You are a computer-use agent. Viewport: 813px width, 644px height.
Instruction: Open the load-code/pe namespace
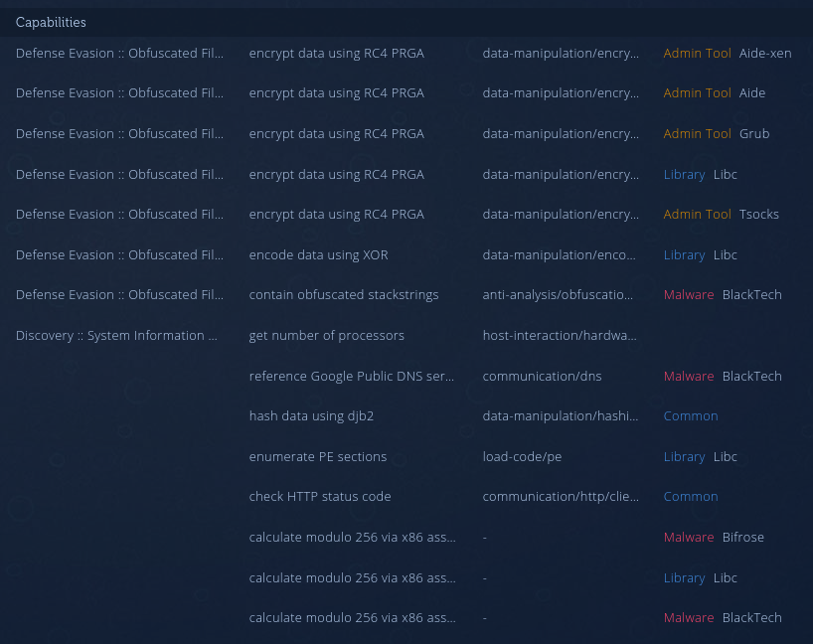(522, 456)
